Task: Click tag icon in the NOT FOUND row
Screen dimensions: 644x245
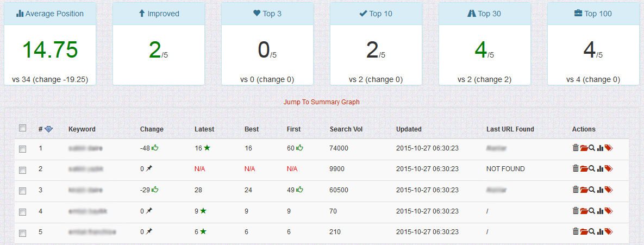Action: point(609,168)
